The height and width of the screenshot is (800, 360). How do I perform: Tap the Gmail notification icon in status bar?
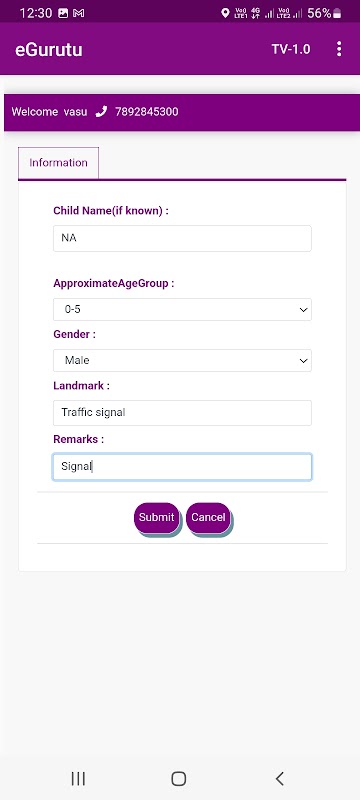pyautogui.click(x=79, y=13)
